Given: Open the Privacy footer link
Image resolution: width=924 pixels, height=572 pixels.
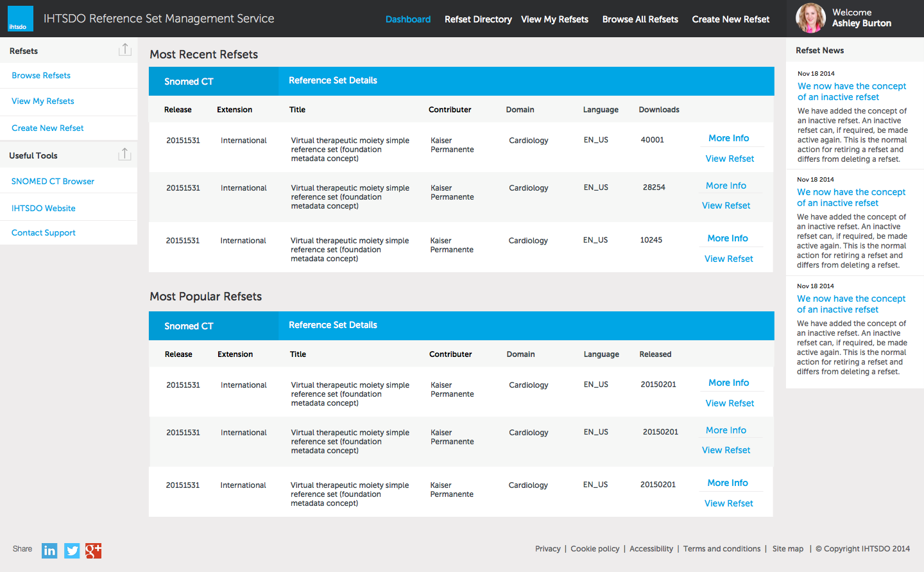Looking at the screenshot, I should click(547, 549).
